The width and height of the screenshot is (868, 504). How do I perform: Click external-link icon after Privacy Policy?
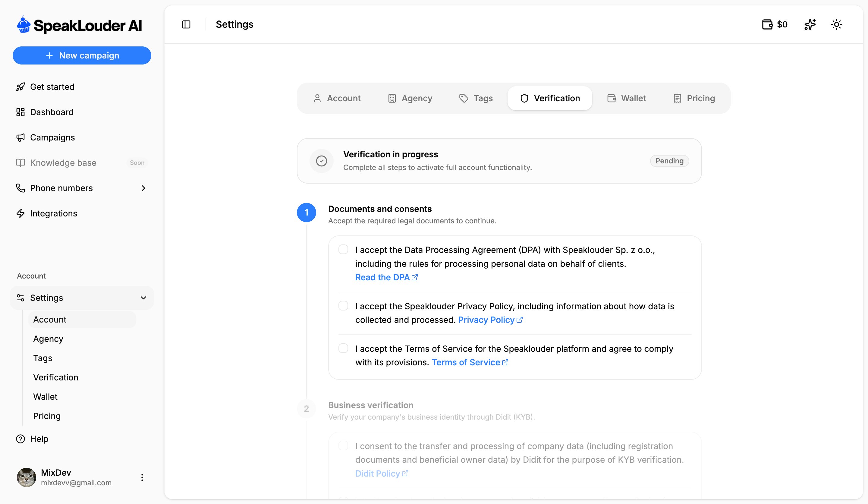click(519, 320)
